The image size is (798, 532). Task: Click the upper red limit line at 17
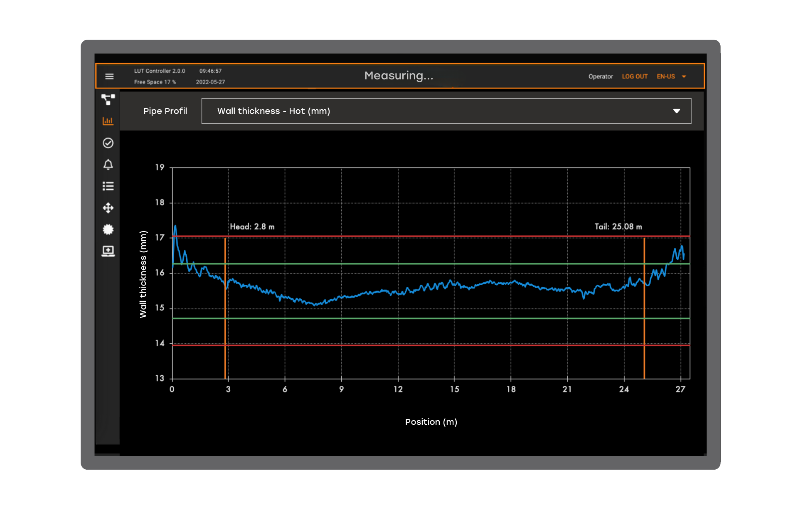tap(416, 236)
